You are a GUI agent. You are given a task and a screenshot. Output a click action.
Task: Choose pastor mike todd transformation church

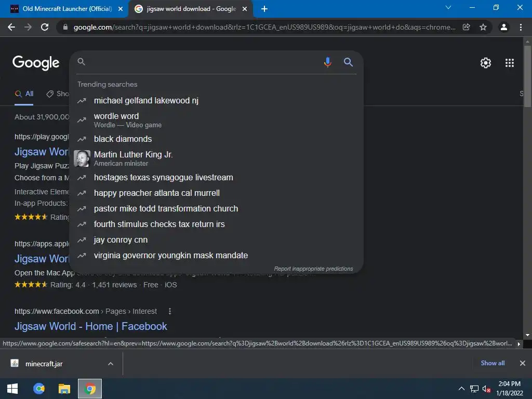(x=216, y=209)
